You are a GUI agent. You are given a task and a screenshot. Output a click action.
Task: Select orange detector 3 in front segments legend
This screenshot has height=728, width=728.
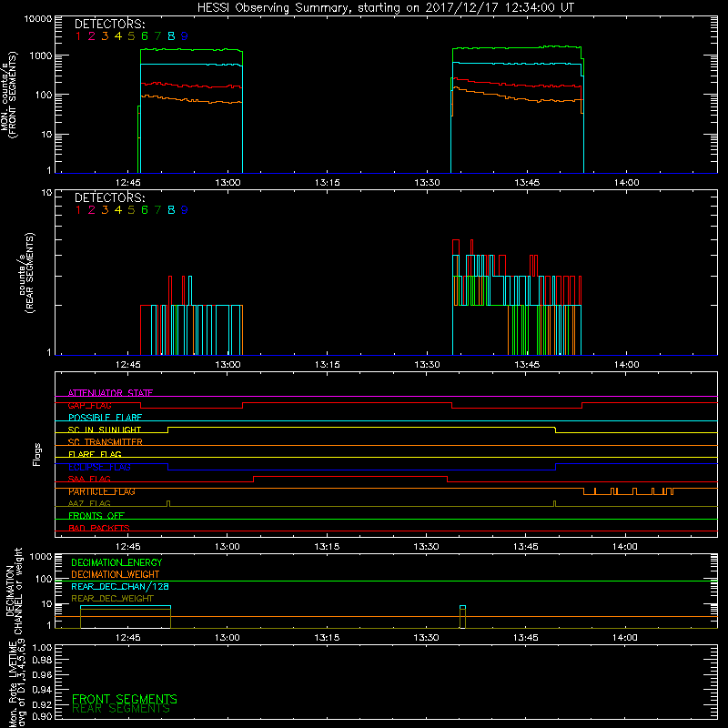[x=105, y=36]
